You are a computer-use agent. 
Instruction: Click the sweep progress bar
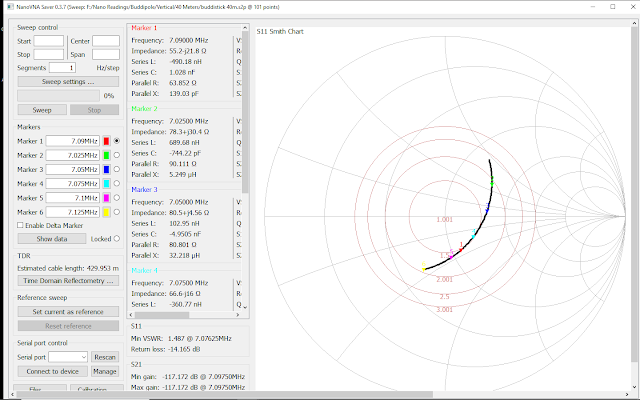58,96
